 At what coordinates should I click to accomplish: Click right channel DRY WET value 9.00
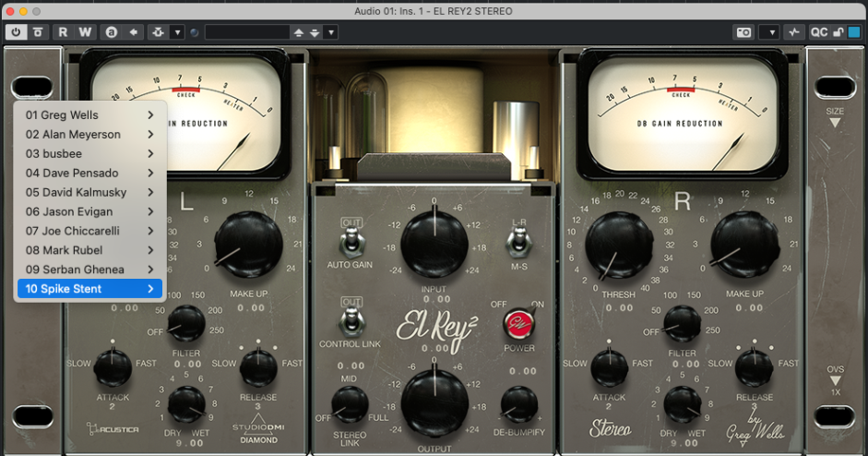coord(685,443)
